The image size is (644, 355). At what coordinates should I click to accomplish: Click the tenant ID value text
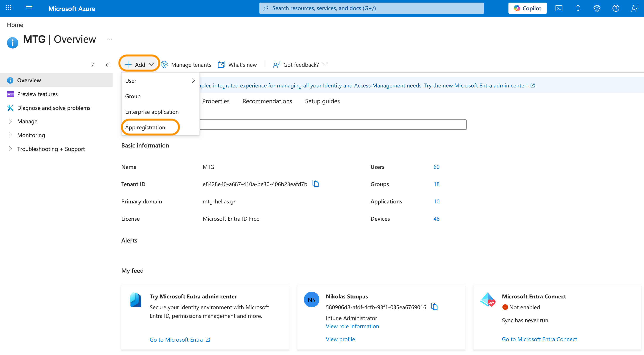click(x=255, y=184)
